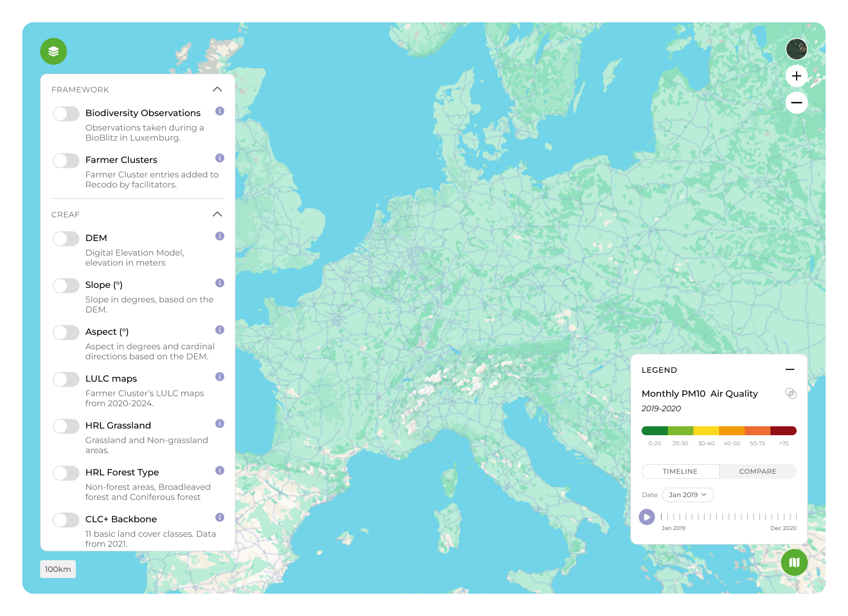
Task: Click the info icon next to CLC+ Backbone
Action: (x=219, y=517)
